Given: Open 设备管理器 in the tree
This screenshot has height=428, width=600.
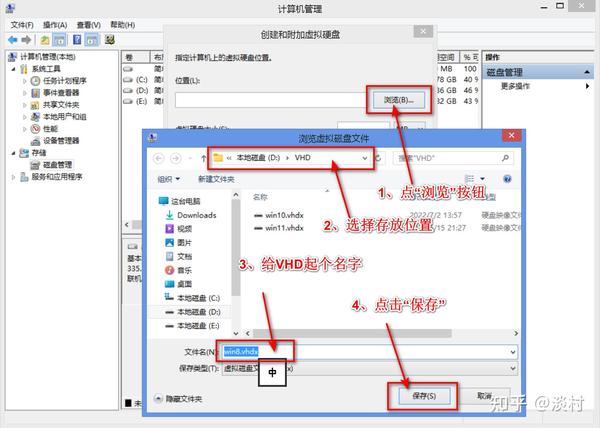Looking at the screenshot, I should pos(61,140).
